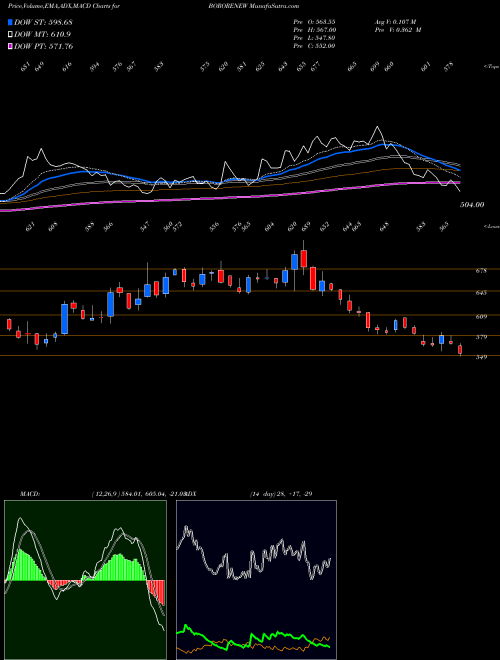Select the 'DOW MT: 610.9' legend text
Viewport: 500px width, 660px height.
coord(42,34)
